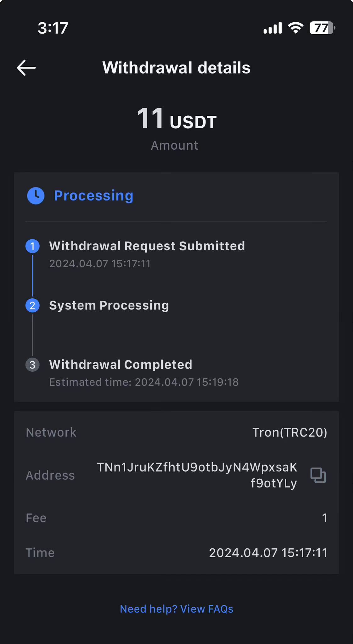Tap step 1 circle icon
Screen dimensions: 353x644
32,246
